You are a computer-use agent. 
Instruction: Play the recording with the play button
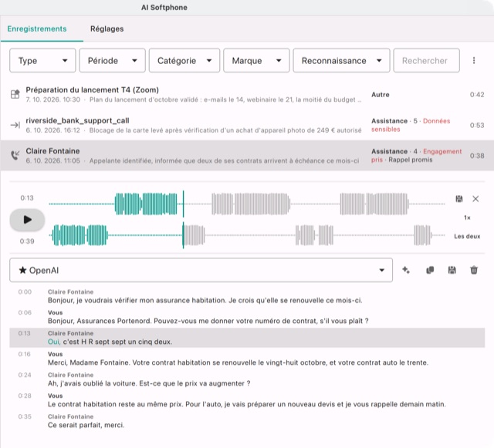28,220
